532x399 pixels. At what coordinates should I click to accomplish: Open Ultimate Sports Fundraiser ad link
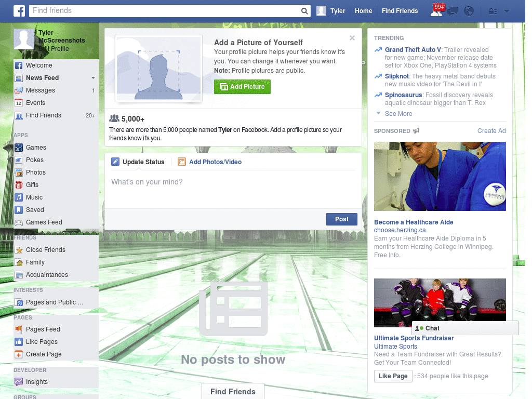pos(414,338)
